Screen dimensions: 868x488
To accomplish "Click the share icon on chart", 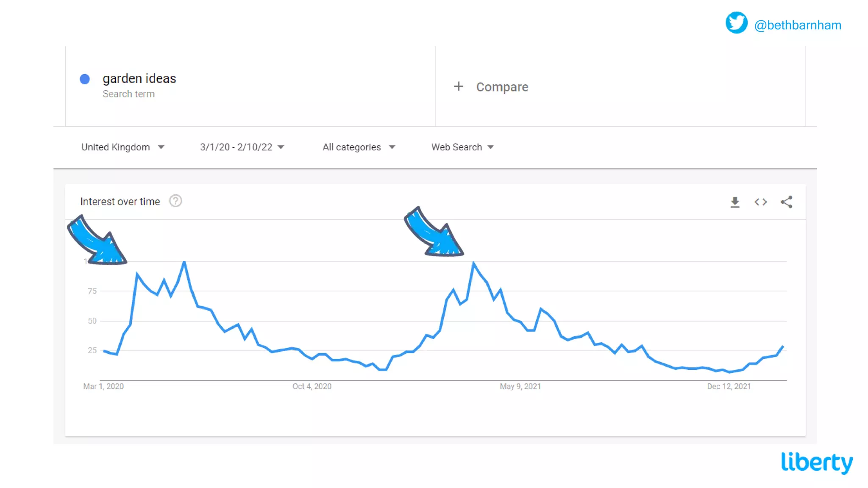I will 787,202.
